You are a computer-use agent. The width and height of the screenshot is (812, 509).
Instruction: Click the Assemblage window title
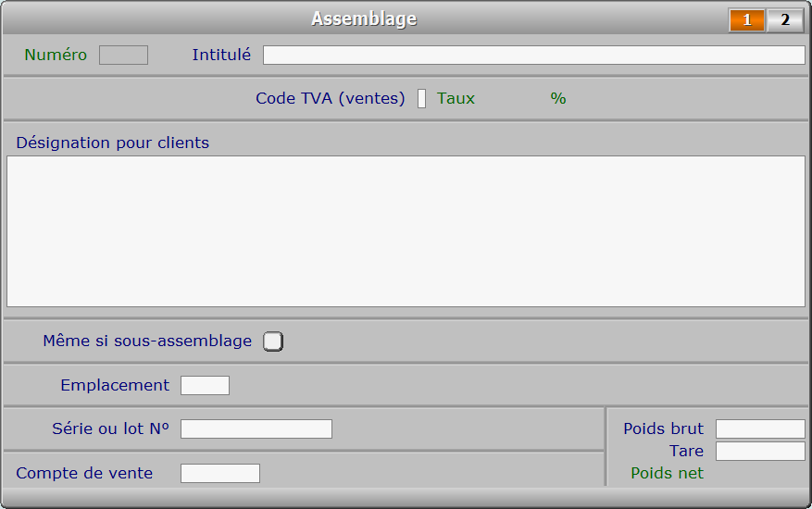[364, 19]
